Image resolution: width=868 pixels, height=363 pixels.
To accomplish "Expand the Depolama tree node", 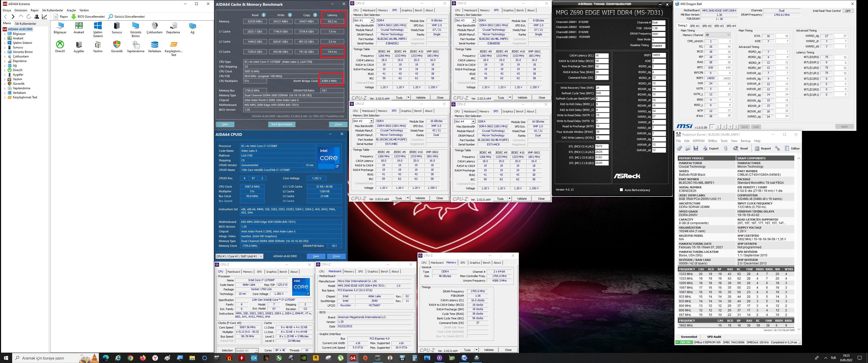I will (x=5, y=61).
